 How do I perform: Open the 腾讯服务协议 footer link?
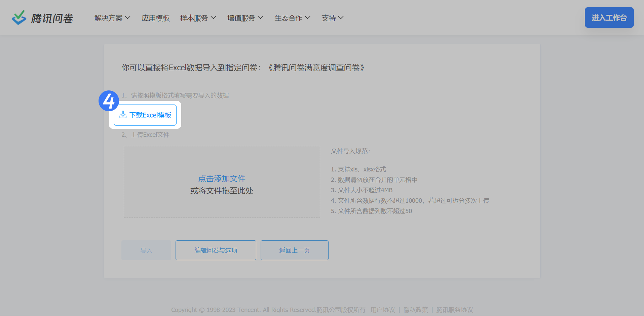[455, 310]
